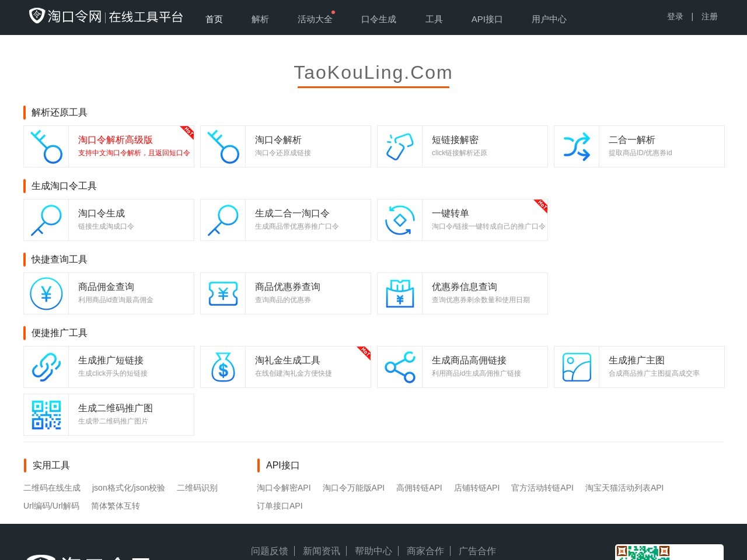Open 商家合作 in the footer
The height and width of the screenshot is (560, 747).
[x=425, y=551]
